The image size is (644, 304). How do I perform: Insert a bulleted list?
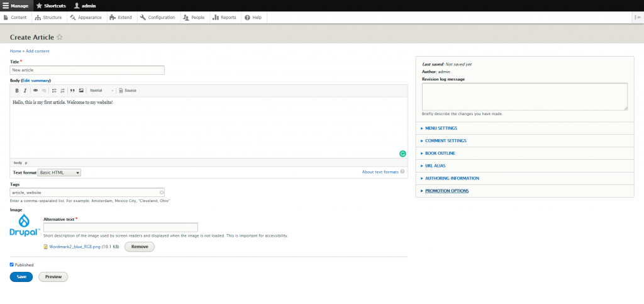pyautogui.click(x=54, y=91)
